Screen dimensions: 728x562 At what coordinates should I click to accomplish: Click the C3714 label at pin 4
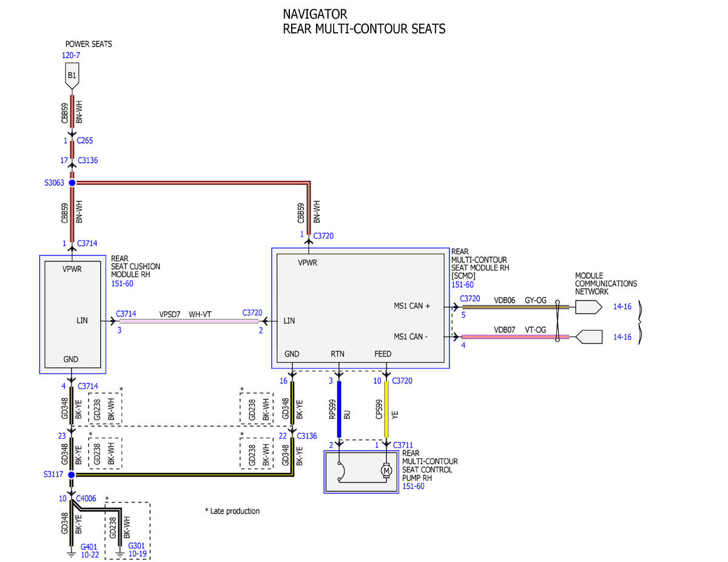point(88,386)
